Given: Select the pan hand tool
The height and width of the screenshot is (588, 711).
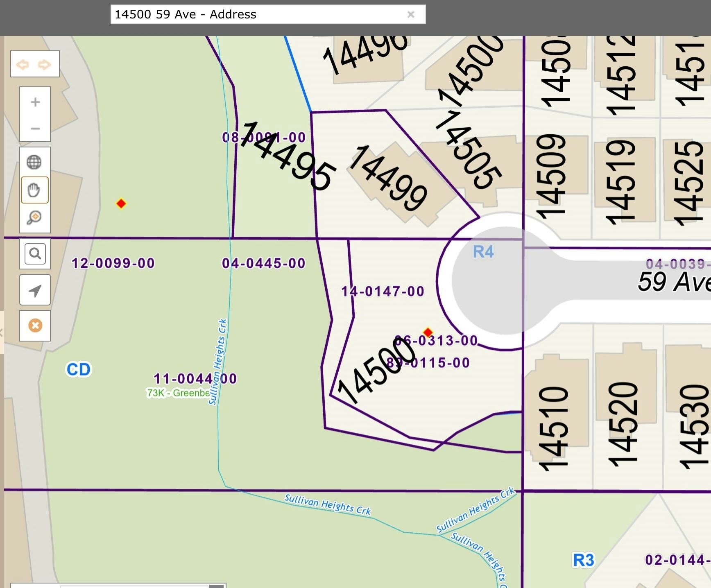Looking at the screenshot, I should pyautogui.click(x=34, y=190).
